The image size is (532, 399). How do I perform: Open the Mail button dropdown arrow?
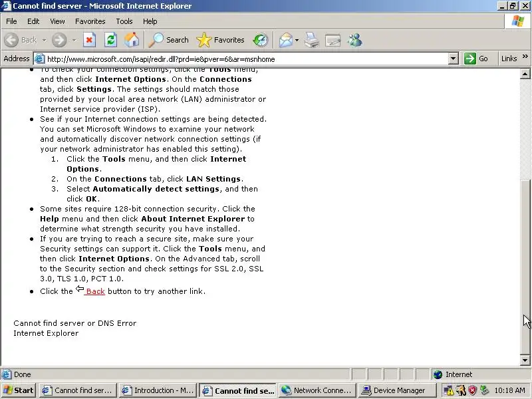297,40
